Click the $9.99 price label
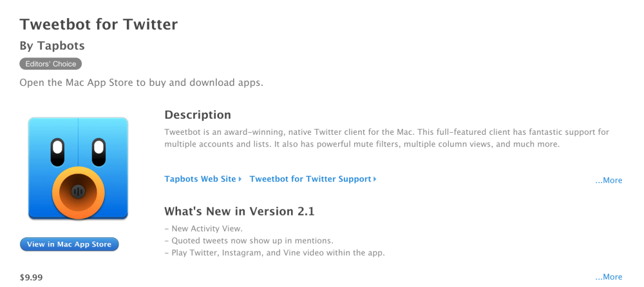The image size is (644, 287). pos(31,277)
